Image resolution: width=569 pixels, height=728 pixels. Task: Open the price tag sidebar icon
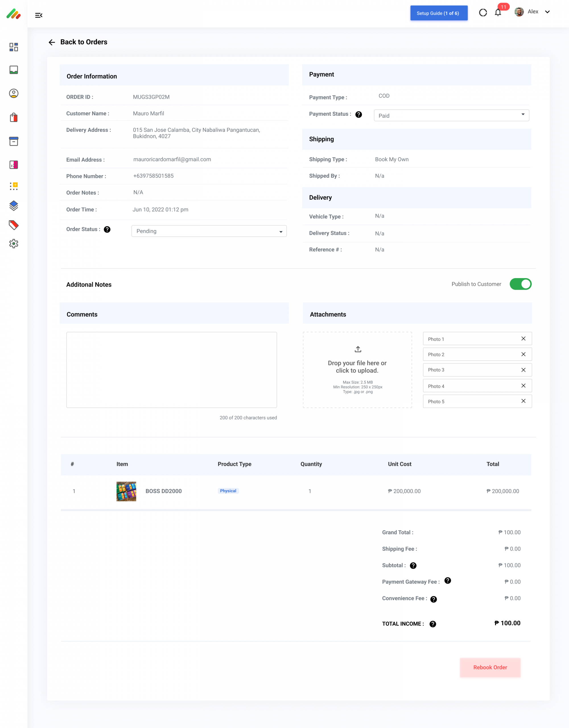coord(14,225)
